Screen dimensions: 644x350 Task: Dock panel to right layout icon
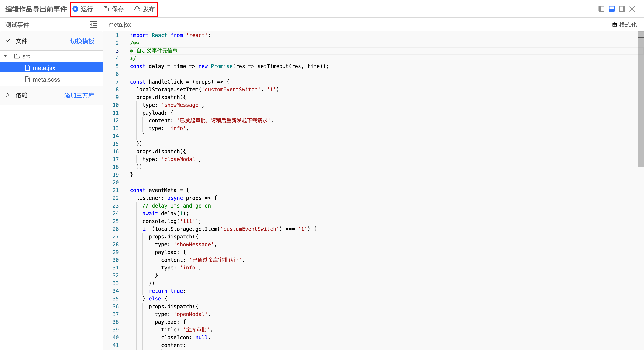coord(622,9)
